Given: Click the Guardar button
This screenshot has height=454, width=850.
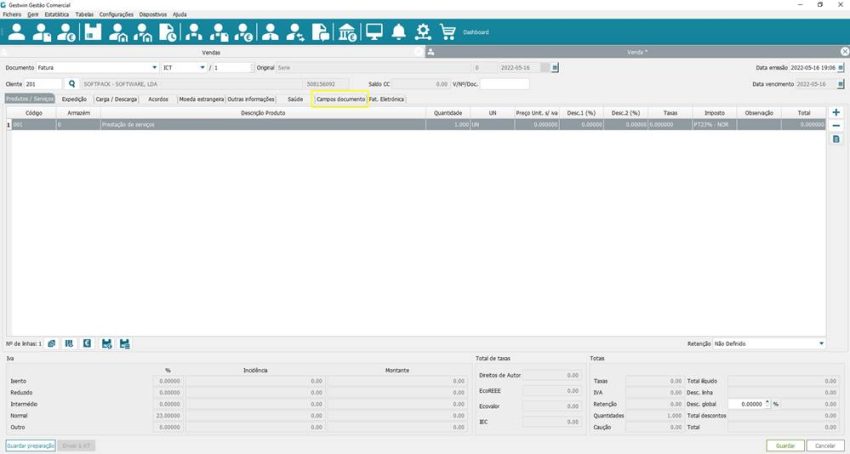Looking at the screenshot, I should [x=785, y=445].
